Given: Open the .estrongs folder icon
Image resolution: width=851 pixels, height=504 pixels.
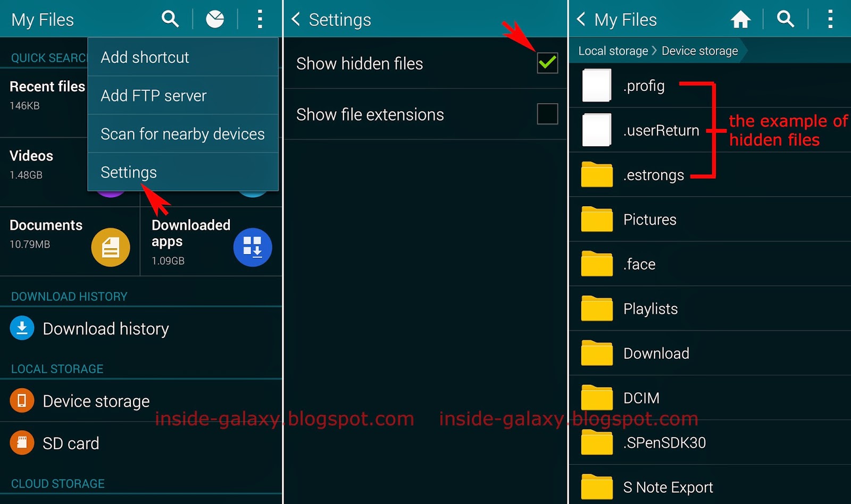Looking at the screenshot, I should click(597, 174).
